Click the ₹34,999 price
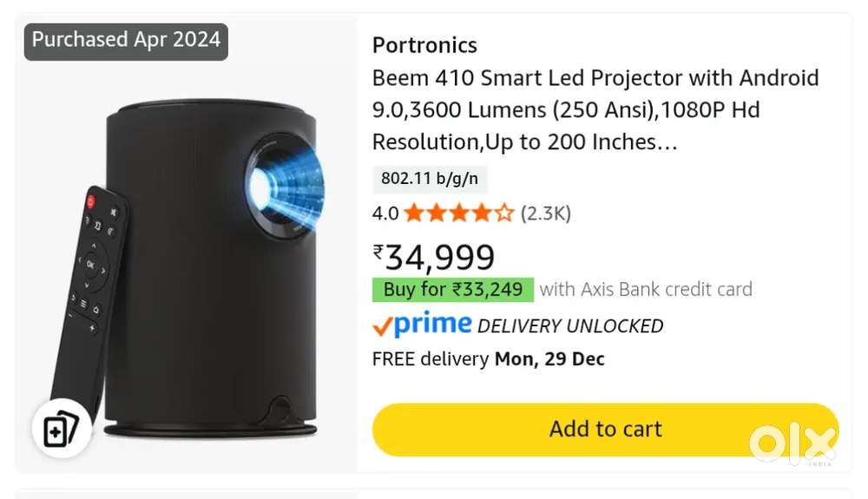This screenshot has height=499, width=868. click(439, 257)
